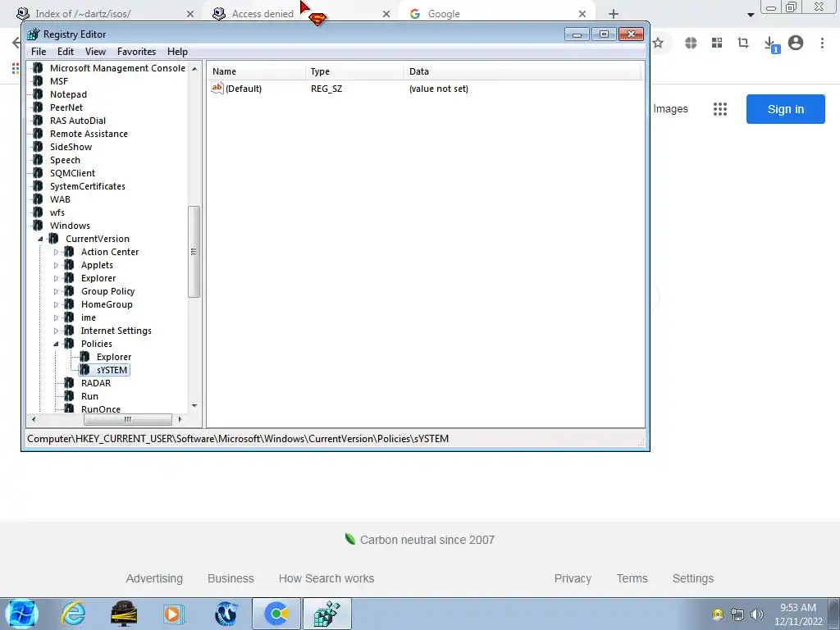Select the Windows registry key
Image resolution: width=840 pixels, height=630 pixels.
[x=71, y=226]
